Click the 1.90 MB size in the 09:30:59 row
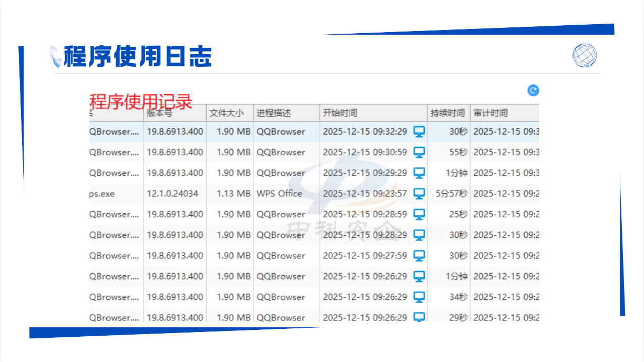This screenshot has width=644, height=362. click(x=234, y=152)
